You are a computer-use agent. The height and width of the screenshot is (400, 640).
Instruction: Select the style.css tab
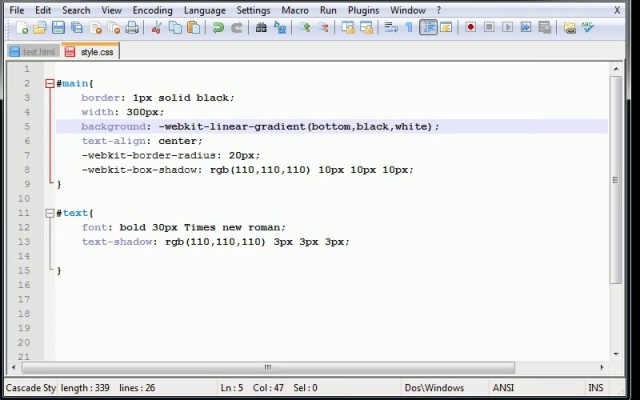tap(91, 51)
